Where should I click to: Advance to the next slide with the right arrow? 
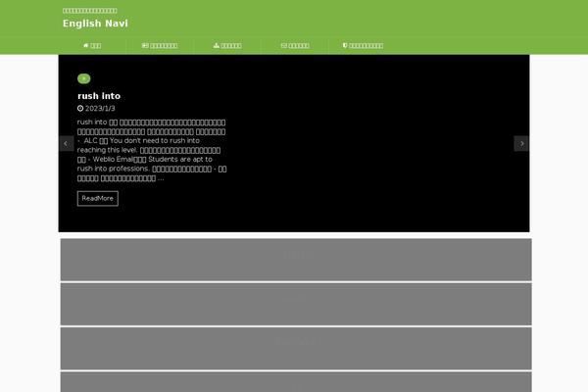521,144
